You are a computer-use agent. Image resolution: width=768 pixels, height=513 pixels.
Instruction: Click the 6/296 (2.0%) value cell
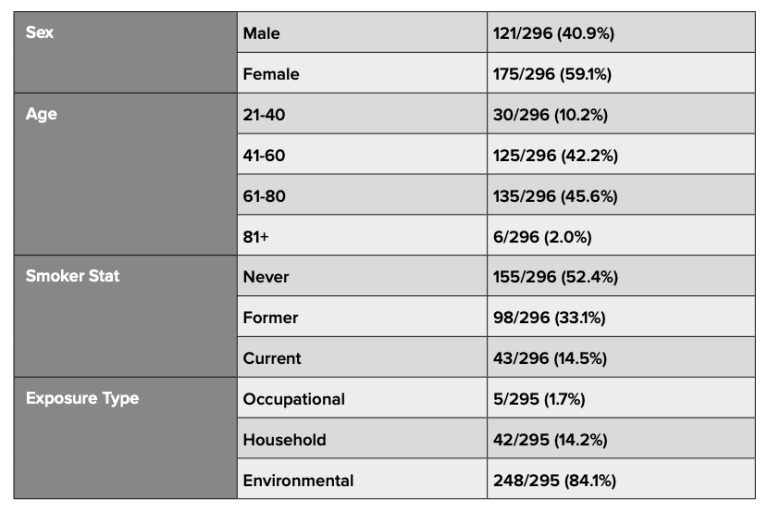(x=622, y=236)
